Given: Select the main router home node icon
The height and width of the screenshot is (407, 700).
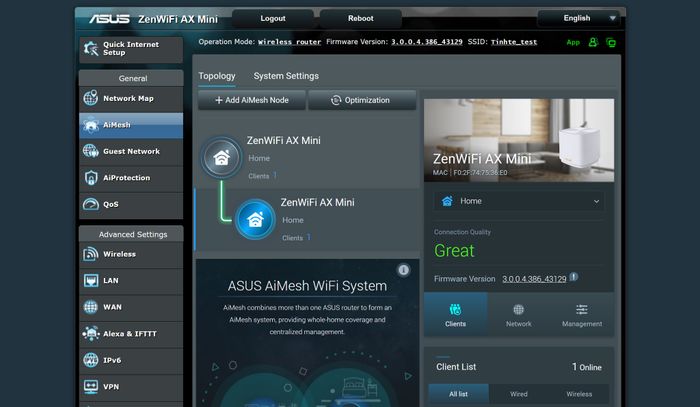Looking at the screenshot, I should [x=221, y=158].
